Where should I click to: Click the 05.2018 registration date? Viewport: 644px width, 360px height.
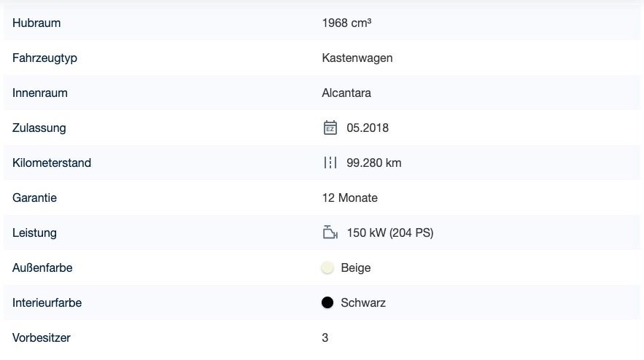[368, 128]
